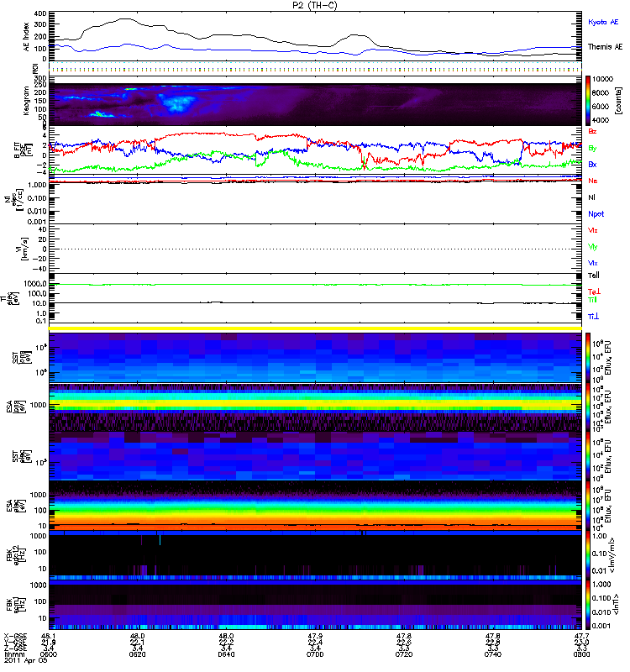The image size is (630, 672).
Task: Click the bright blue Keogram auroral patch
Action: click(177, 103)
